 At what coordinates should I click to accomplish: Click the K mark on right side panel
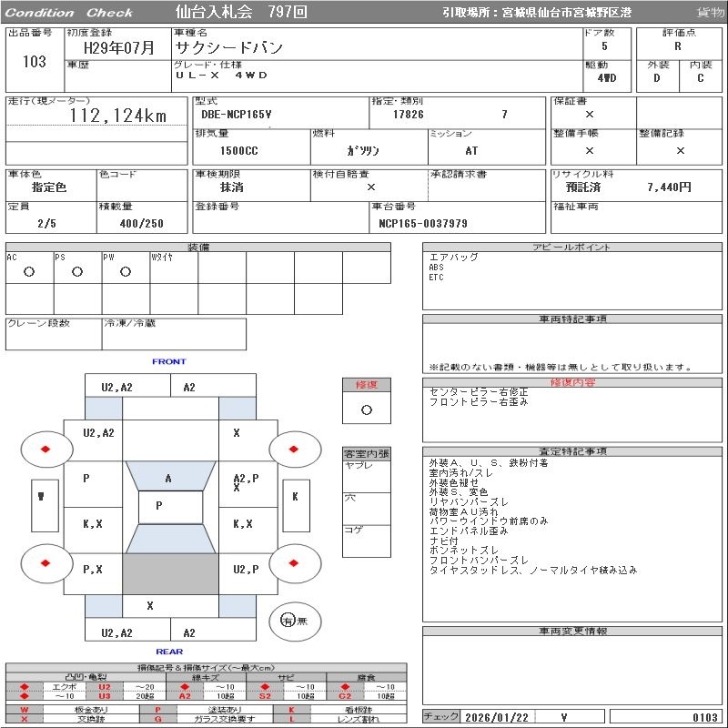tap(295, 497)
